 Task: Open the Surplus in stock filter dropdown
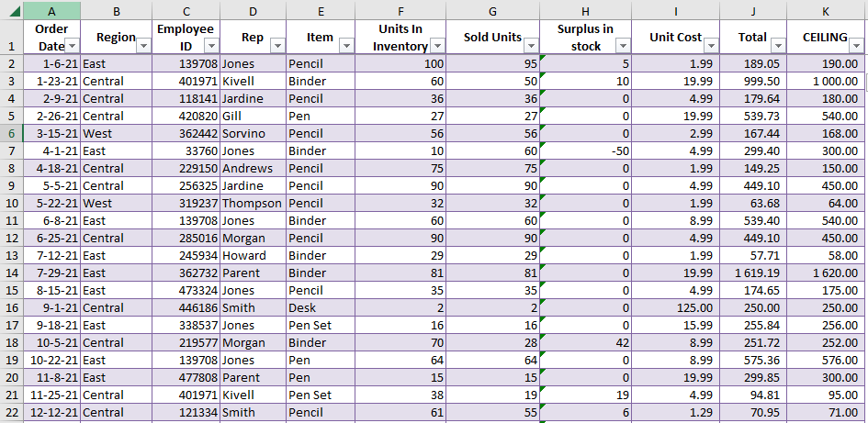[x=624, y=46]
